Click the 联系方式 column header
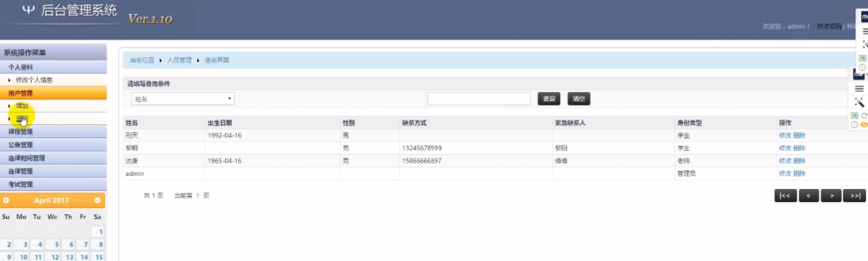Screen dimensions: 868x261 click(414, 123)
